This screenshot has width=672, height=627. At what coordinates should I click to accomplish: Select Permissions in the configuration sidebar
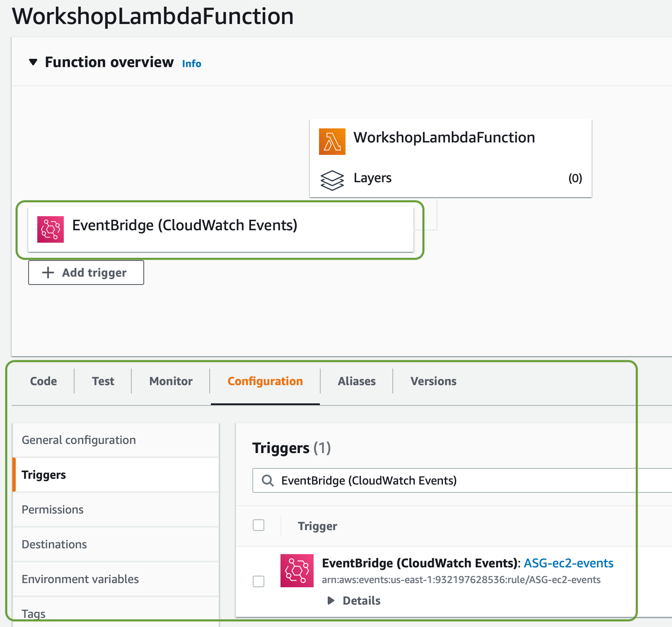52,509
